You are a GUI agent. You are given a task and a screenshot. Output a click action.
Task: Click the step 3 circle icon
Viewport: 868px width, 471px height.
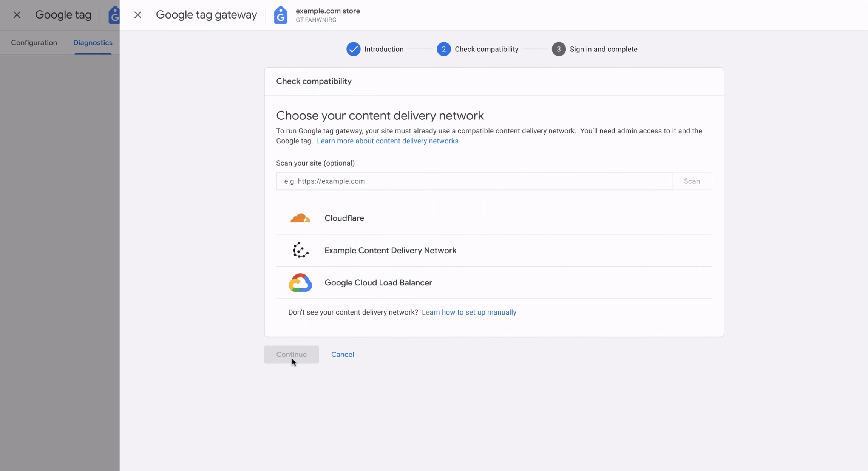[x=559, y=49]
